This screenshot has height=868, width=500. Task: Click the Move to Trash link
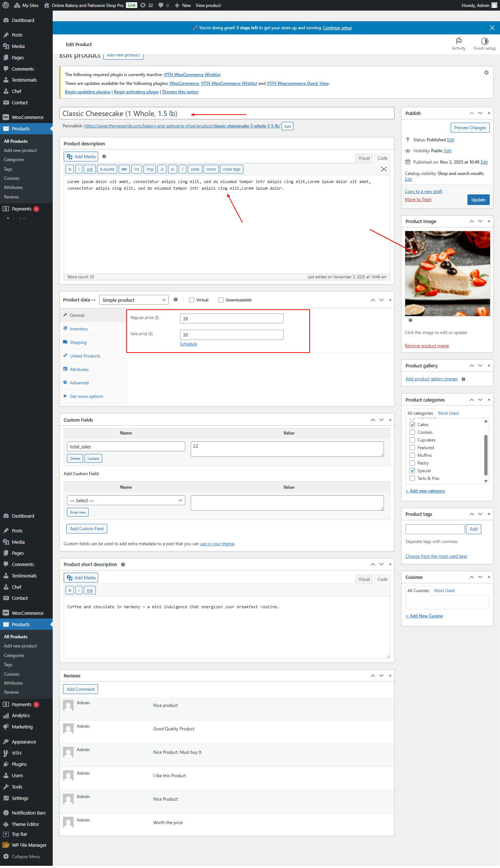pos(418,200)
